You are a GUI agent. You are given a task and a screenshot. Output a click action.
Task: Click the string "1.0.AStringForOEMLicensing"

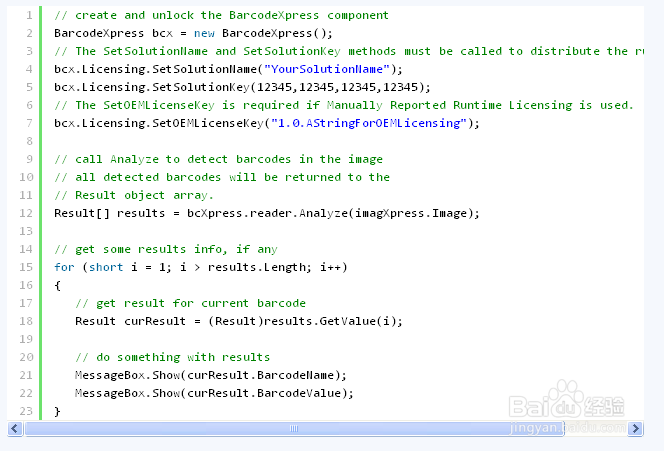[x=369, y=124]
